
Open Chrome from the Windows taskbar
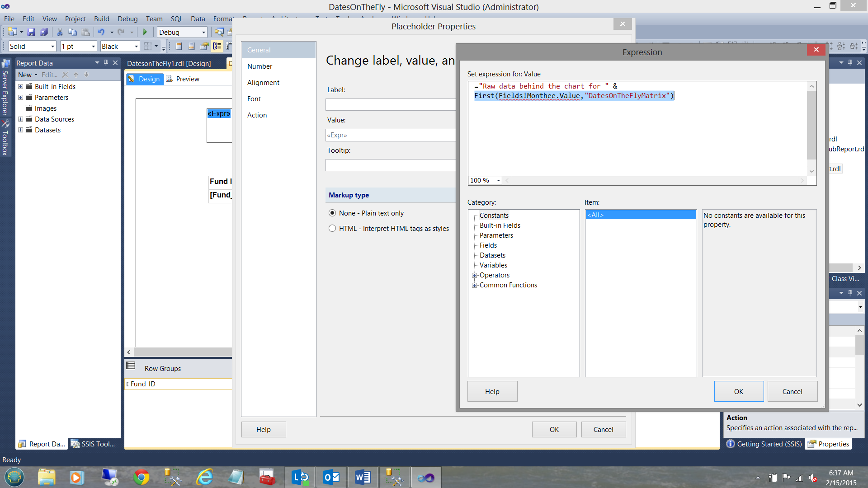142,477
